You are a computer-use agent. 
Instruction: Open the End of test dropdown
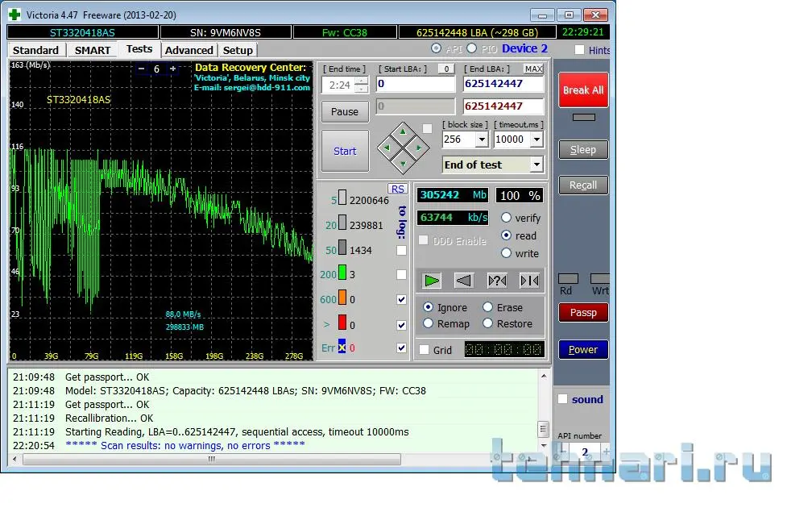pos(536,165)
